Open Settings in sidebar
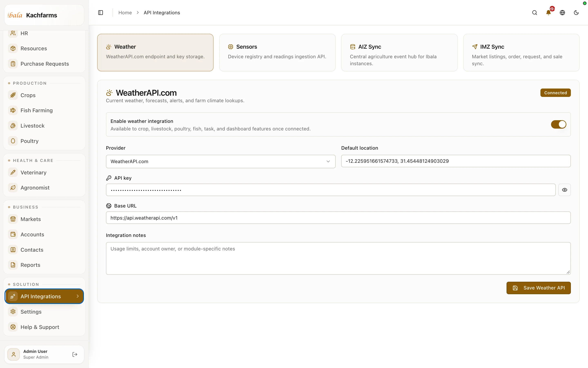 click(x=44, y=312)
